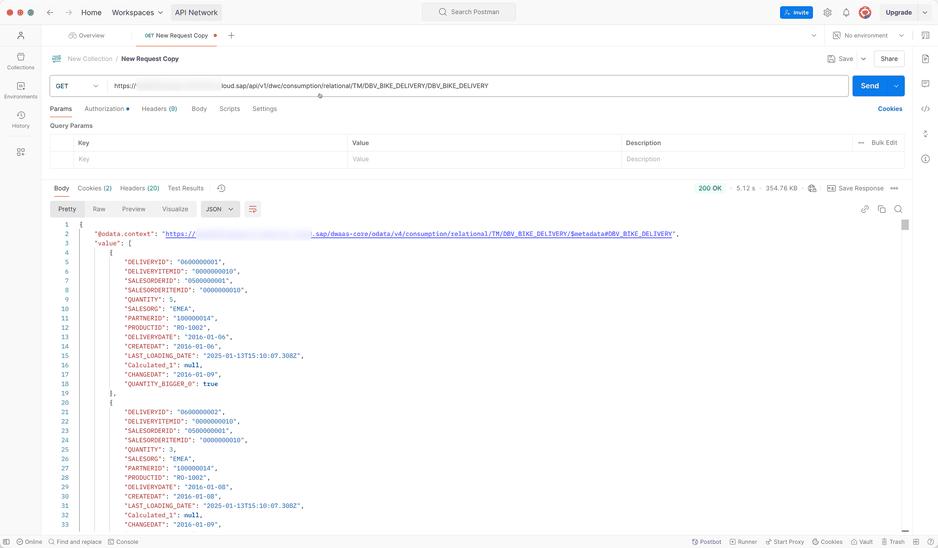Screen dimensions: 938x548
Task: Open the Cookies link
Action: [890, 109]
